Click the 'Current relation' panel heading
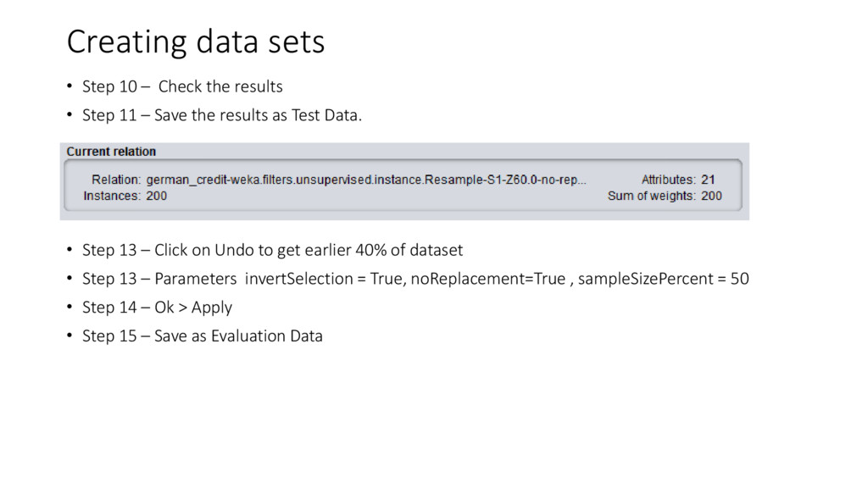This screenshot has height=488, width=868. click(111, 152)
